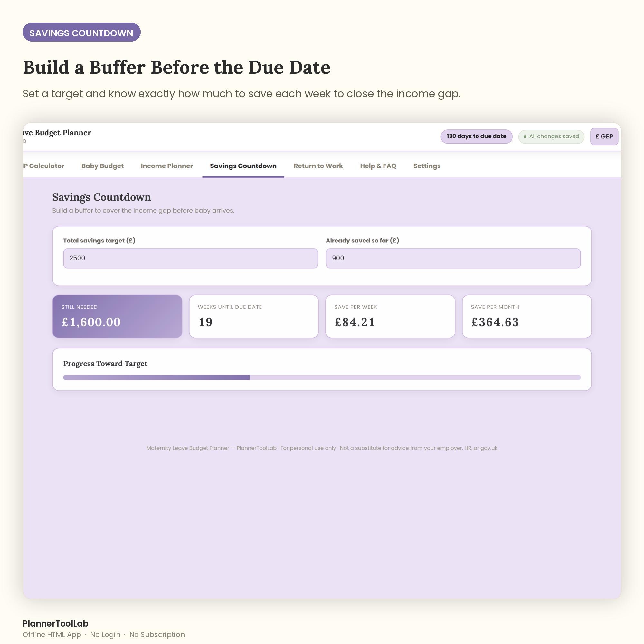Go to the Return to Work tab
This screenshot has height=644, width=644.
click(x=318, y=166)
